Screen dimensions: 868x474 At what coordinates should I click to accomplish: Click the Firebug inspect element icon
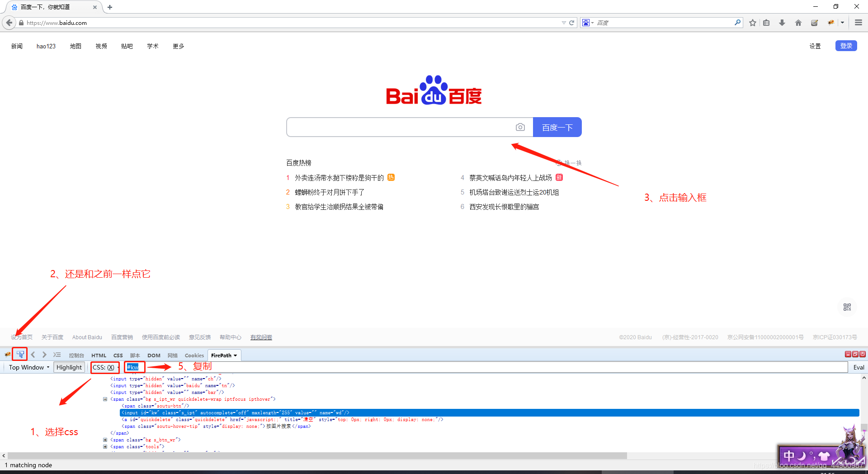pos(20,355)
